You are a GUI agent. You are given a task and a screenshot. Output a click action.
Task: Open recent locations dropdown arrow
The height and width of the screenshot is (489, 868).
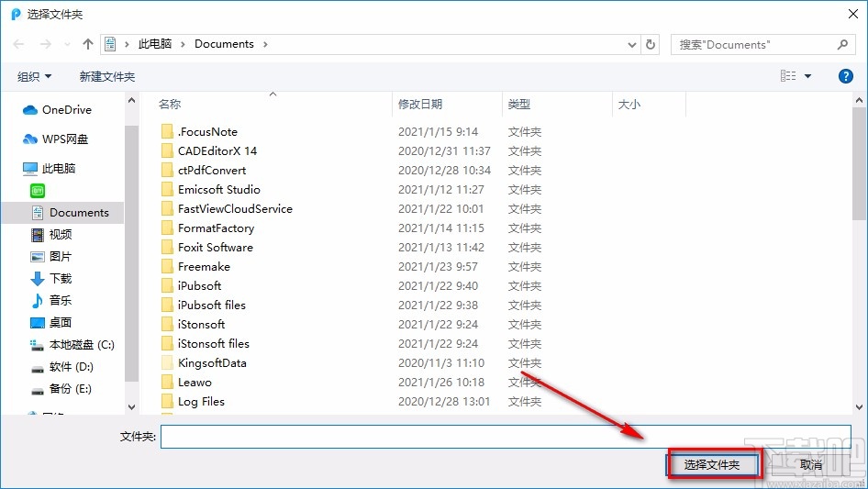(x=68, y=44)
